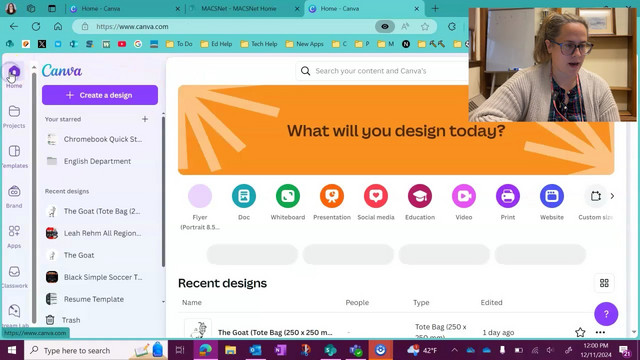This screenshot has height=360, width=640.
Task: Open the Apps sidebar section
Action: coord(14,236)
